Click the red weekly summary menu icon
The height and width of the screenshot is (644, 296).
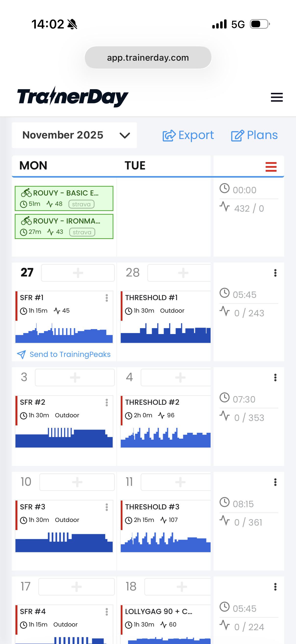coord(271,167)
